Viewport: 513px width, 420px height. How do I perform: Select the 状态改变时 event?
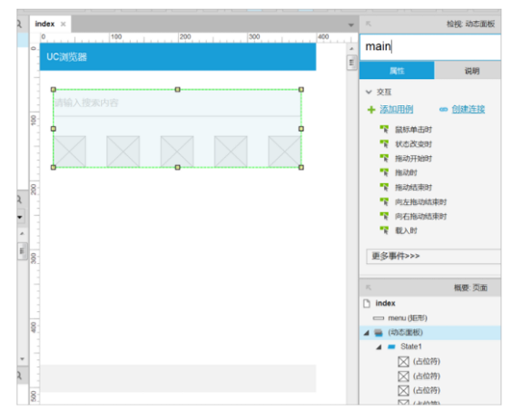tap(413, 144)
